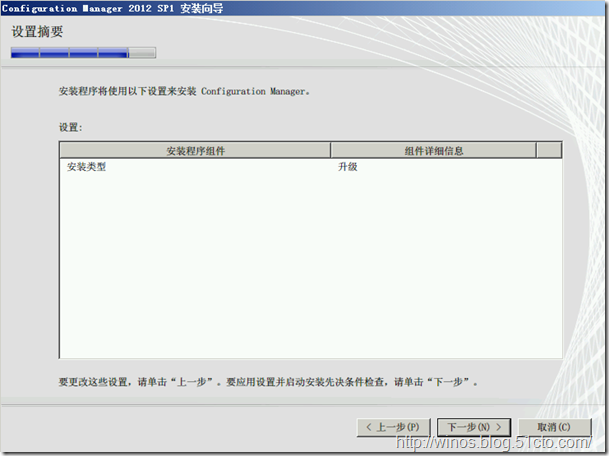Image resolution: width=609 pixels, height=456 pixels.
Task: Select the 安装程序组件 column header
Action: tap(195, 150)
